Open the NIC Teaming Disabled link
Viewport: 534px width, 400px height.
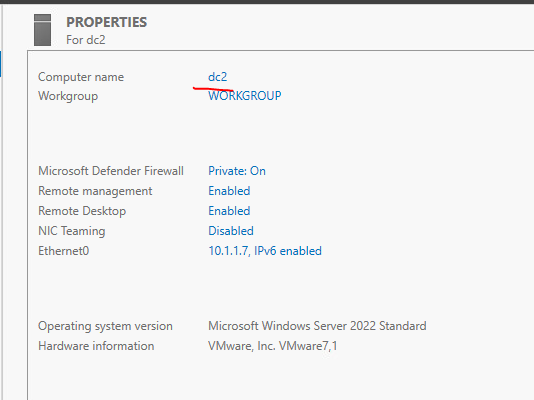231,231
